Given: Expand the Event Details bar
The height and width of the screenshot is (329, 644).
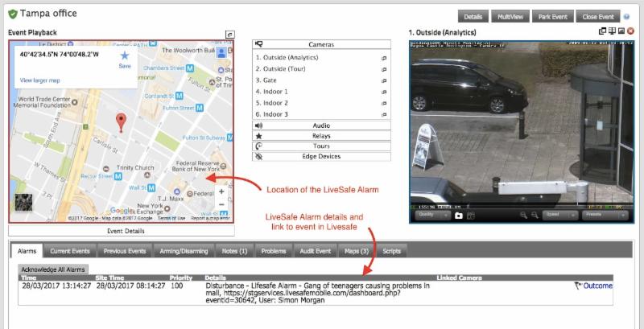Looking at the screenshot, I should 122,231.
